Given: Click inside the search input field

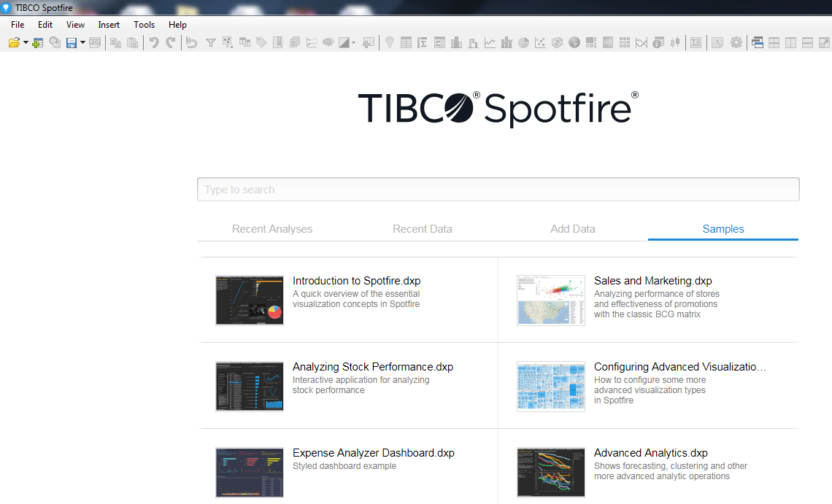Looking at the screenshot, I should pyautogui.click(x=498, y=189).
